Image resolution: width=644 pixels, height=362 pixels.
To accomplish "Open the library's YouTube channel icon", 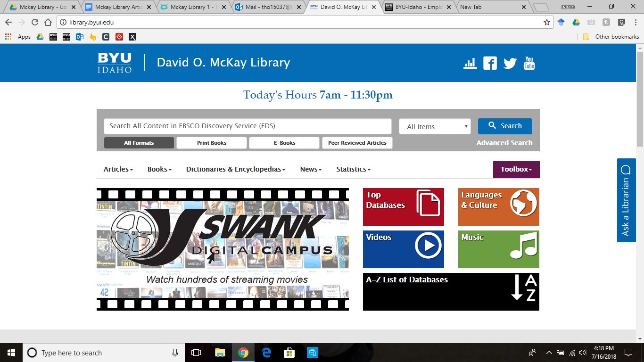I will [x=529, y=63].
